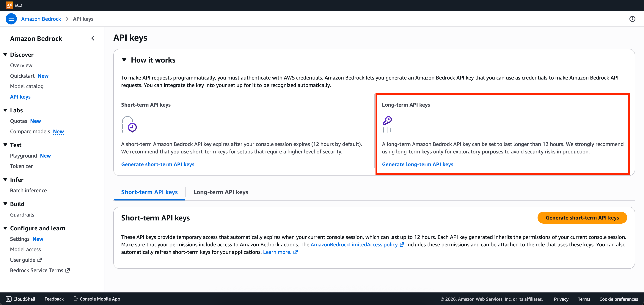644x305 pixels.
Task: Click Bedrock Service Terms external icon
Action: click(x=68, y=270)
